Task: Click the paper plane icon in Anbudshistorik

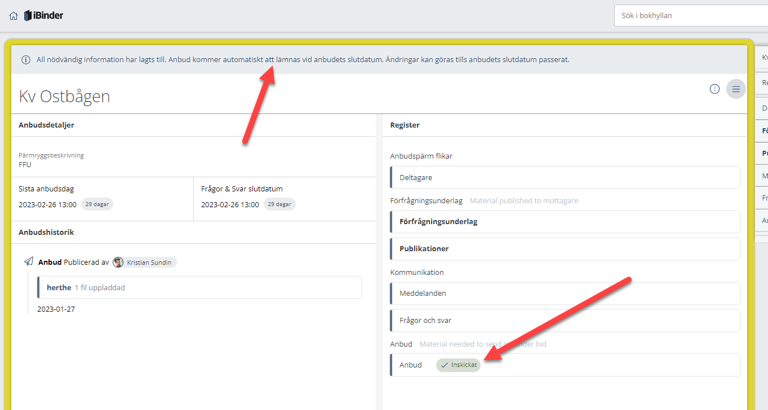Action: pos(29,262)
